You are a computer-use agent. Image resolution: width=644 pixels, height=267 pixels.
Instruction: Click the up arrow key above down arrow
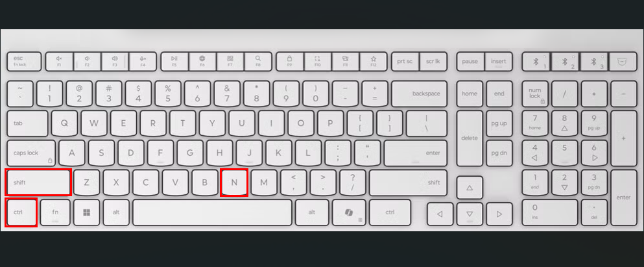pyautogui.click(x=470, y=188)
